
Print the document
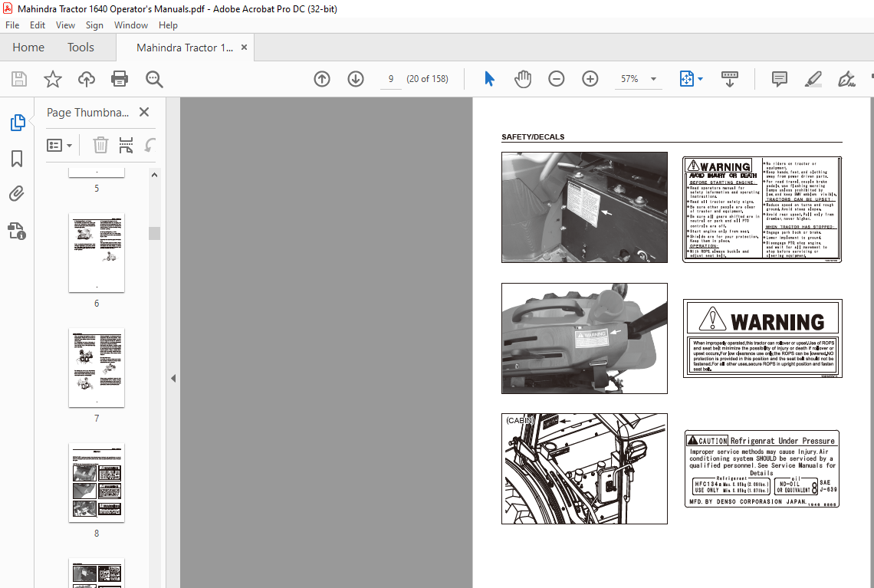(x=120, y=79)
